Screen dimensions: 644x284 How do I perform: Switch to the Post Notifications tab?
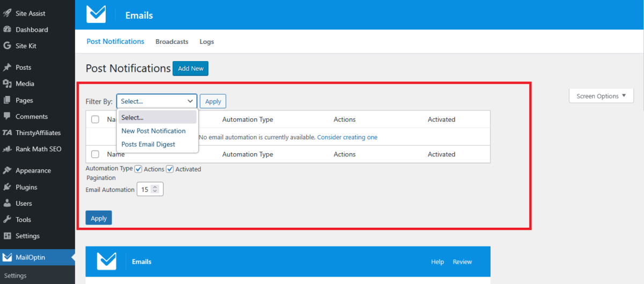(x=115, y=41)
